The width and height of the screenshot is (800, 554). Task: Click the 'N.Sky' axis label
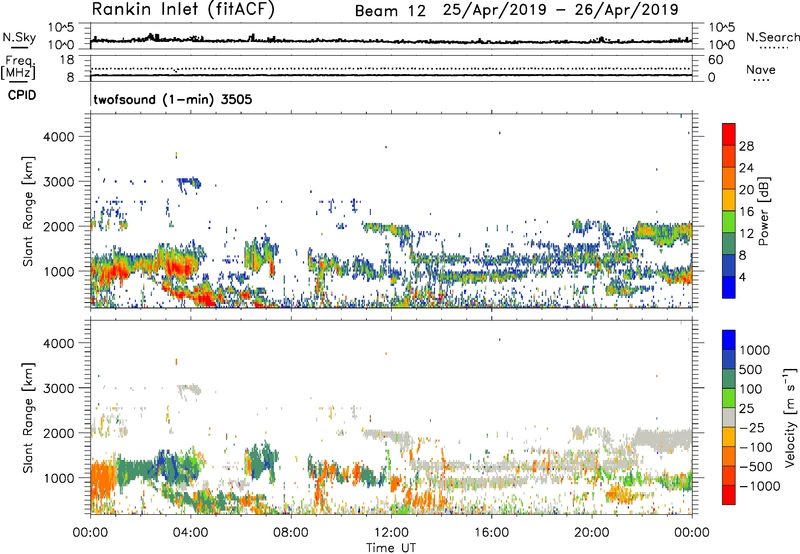[19, 38]
